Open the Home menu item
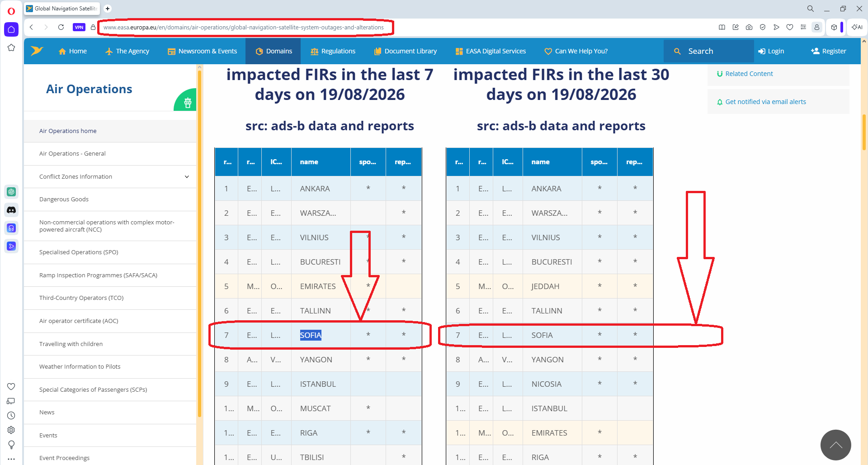This screenshot has width=868, height=465. point(73,51)
